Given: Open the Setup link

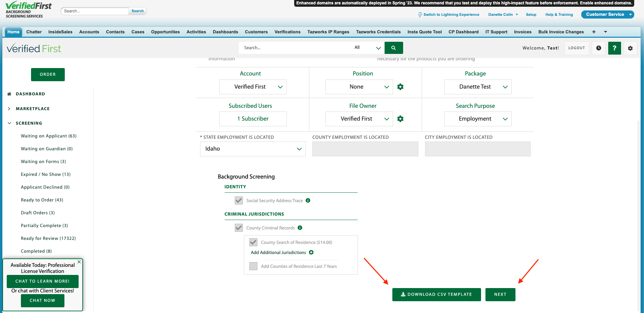Looking at the screenshot, I should tap(531, 14).
